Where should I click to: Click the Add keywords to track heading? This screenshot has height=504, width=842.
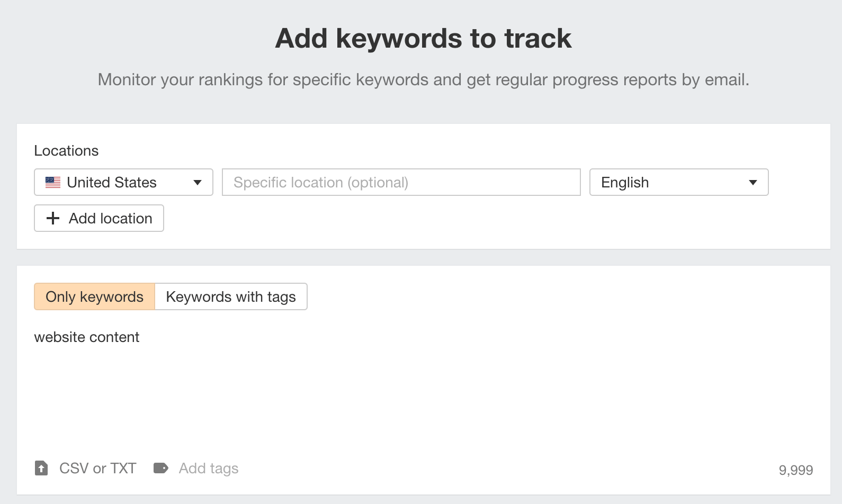[422, 38]
